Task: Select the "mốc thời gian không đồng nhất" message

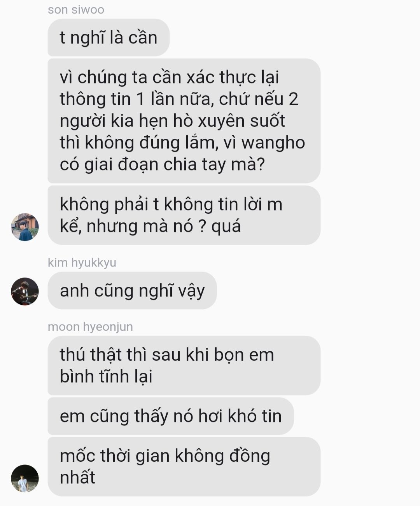Action: coord(184,466)
